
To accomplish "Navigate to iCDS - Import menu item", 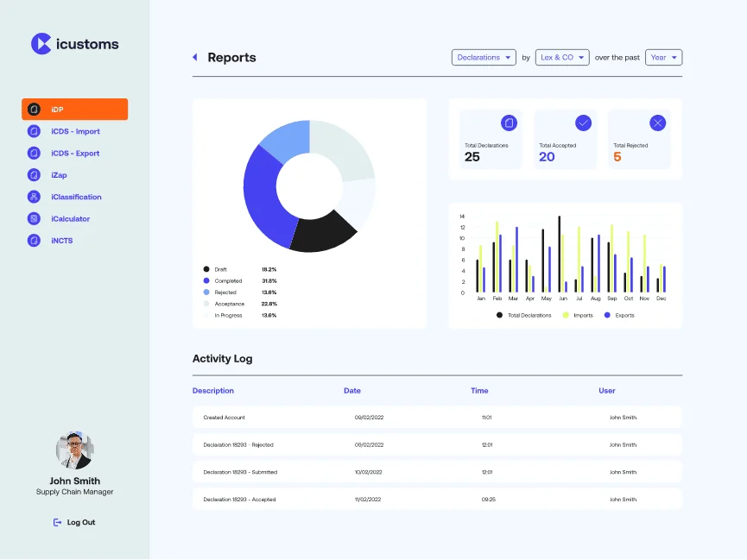I will pyautogui.click(x=75, y=131).
